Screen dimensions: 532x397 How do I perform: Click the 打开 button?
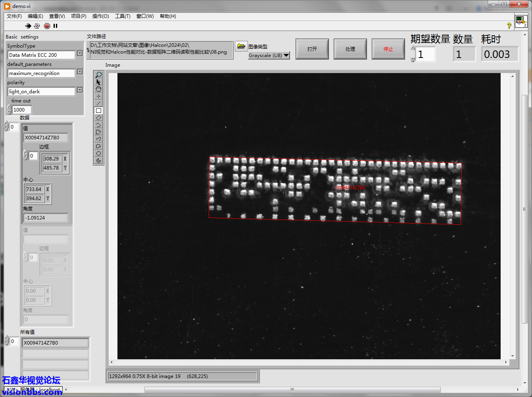(x=312, y=49)
